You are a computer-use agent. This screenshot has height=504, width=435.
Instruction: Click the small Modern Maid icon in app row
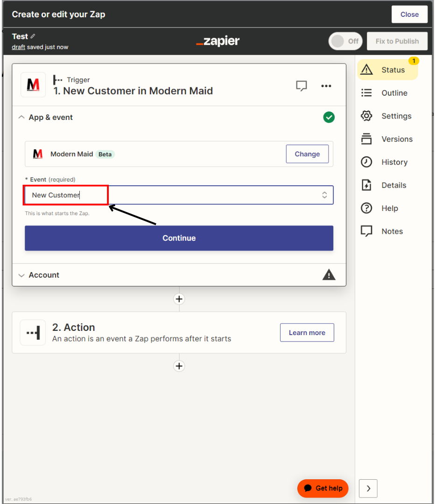38,154
